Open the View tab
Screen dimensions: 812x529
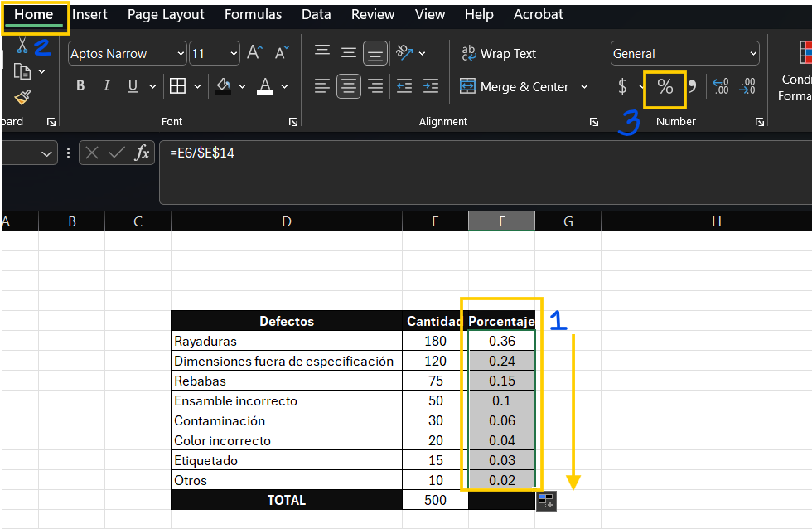tap(430, 14)
